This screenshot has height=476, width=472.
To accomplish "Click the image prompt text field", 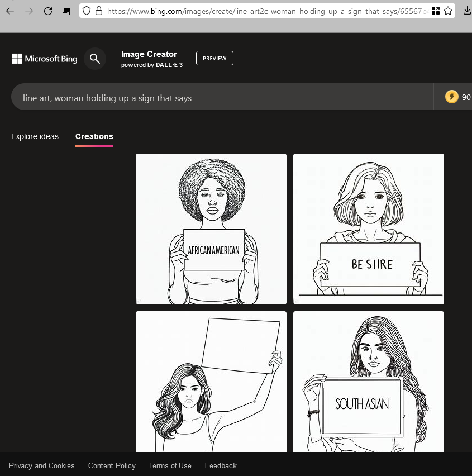I will (x=222, y=97).
